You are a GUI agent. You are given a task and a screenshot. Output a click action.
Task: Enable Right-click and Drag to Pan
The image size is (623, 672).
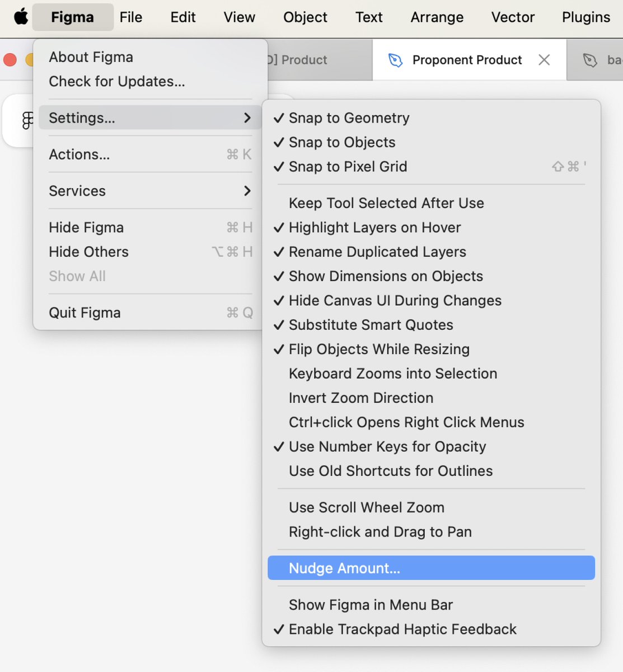[431, 532]
